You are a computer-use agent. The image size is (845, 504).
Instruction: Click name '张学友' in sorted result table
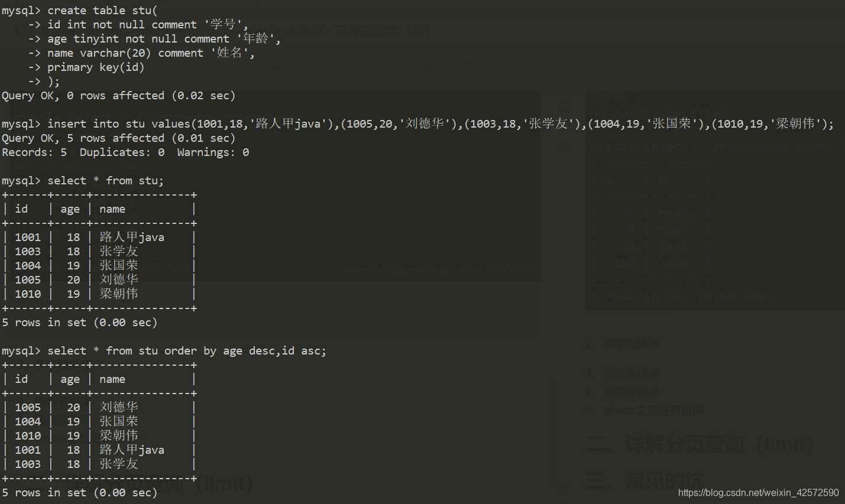pyautogui.click(x=119, y=464)
